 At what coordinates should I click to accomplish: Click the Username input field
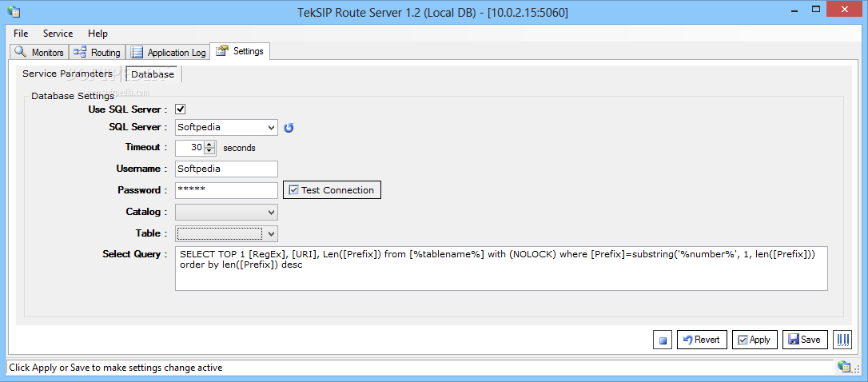point(226,169)
